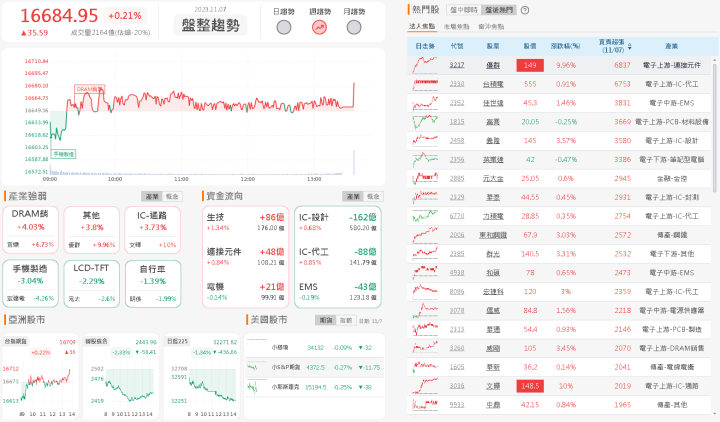Viewport: 720px width, 422px height.
Task: Select IC-設計 -162億 fund flow entry
Action: tap(338, 222)
